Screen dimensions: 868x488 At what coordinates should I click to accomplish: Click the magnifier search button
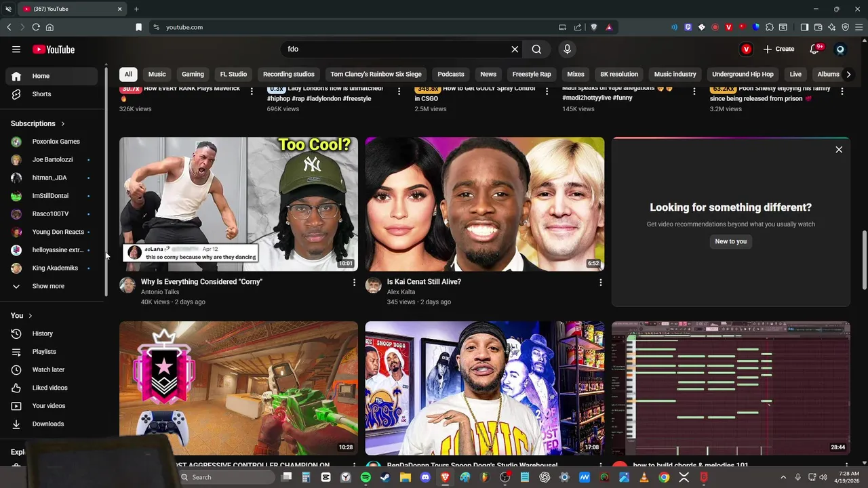pyautogui.click(x=536, y=49)
